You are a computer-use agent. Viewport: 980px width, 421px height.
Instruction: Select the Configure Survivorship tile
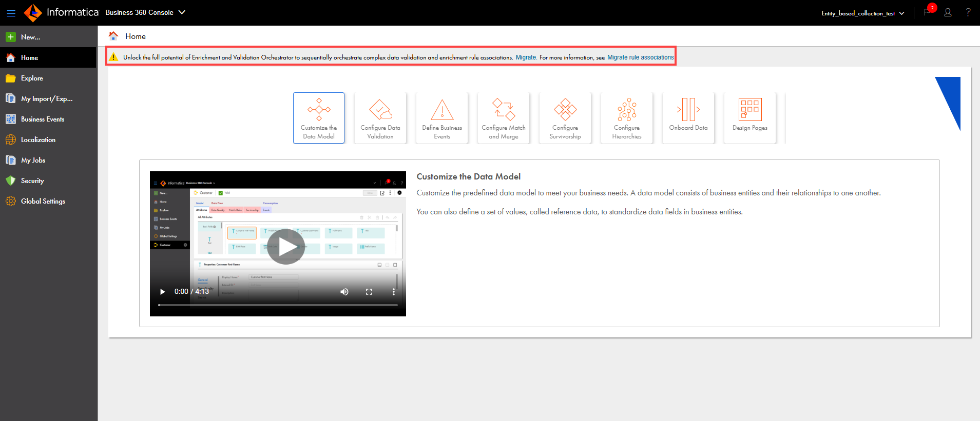(565, 118)
